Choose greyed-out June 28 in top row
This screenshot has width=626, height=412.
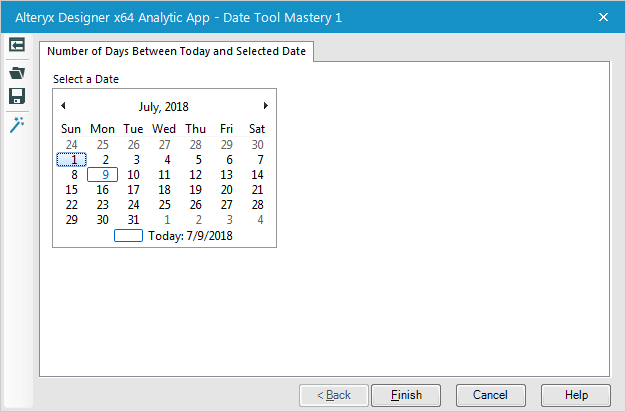pos(195,145)
